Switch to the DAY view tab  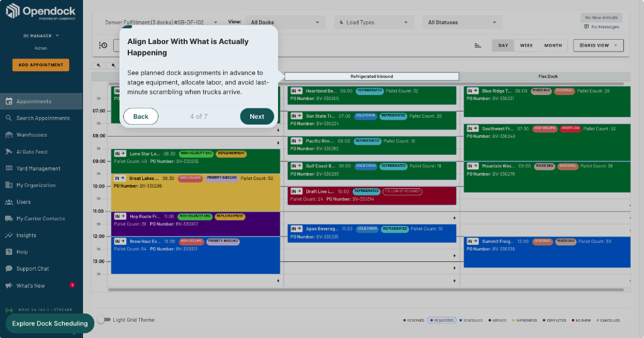click(503, 45)
